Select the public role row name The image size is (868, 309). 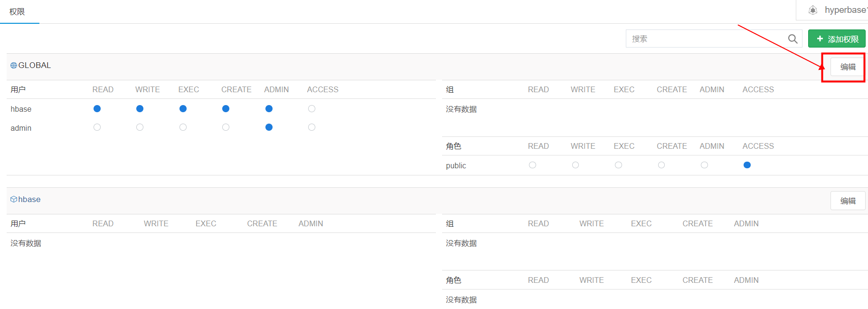(x=456, y=166)
